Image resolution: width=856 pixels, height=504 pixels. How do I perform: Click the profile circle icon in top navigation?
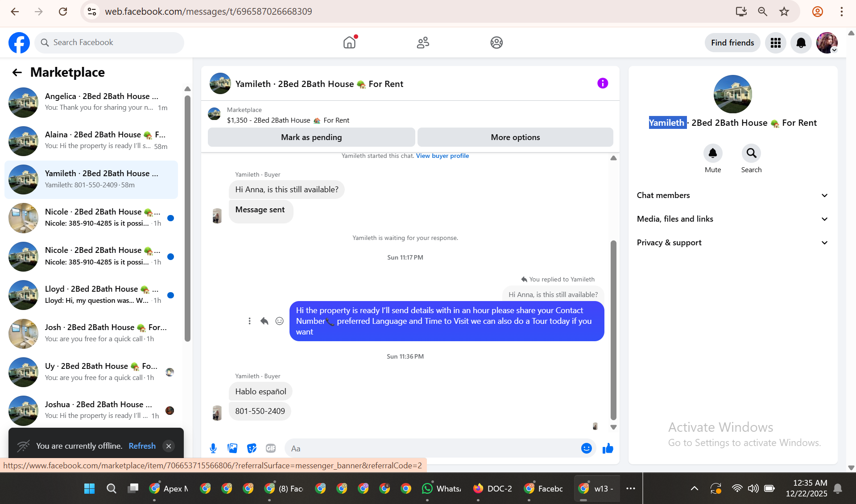coord(496,42)
